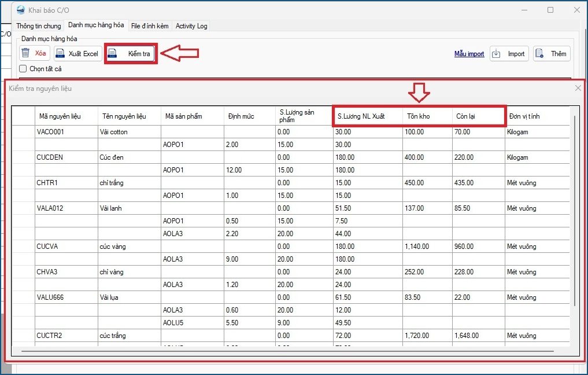The height and width of the screenshot is (375, 588).
Task: Select the VALA012 material code cell
Action: (66, 208)
